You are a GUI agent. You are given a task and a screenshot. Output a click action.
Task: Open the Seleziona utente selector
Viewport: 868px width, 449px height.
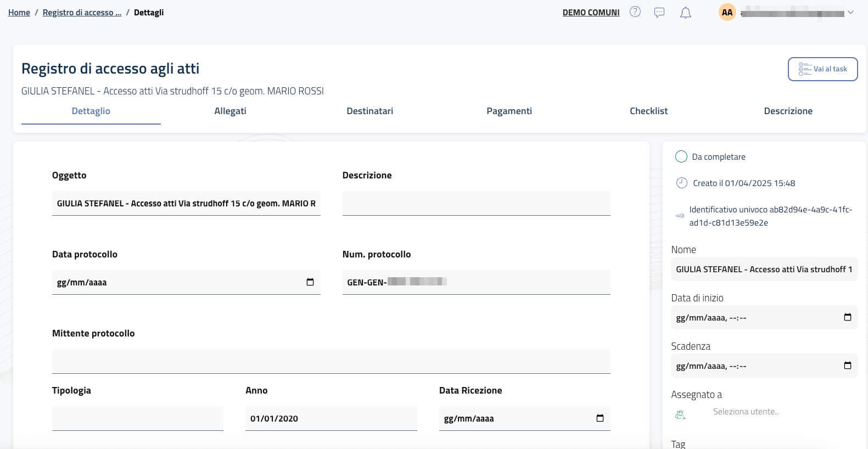[x=746, y=412]
